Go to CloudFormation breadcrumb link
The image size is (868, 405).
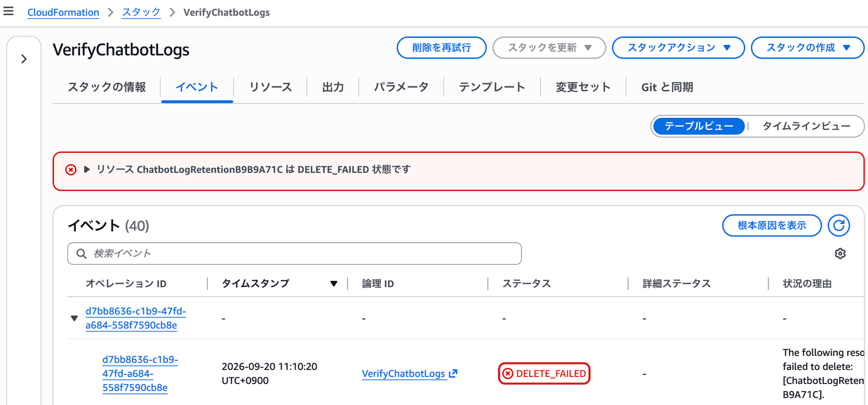[x=63, y=12]
